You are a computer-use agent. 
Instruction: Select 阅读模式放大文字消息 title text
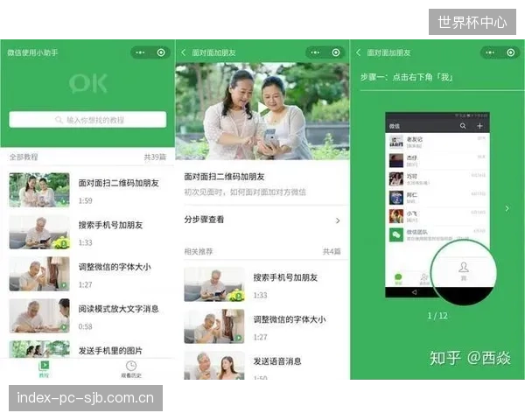[118, 309]
